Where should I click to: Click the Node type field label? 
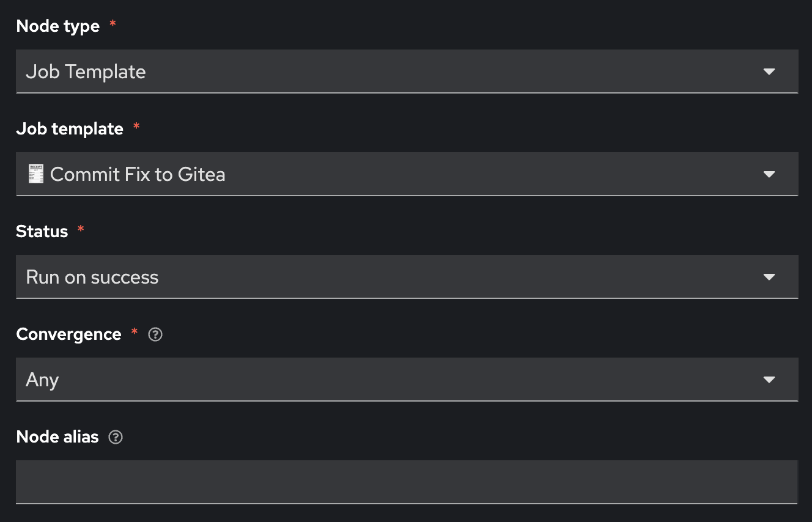57,26
